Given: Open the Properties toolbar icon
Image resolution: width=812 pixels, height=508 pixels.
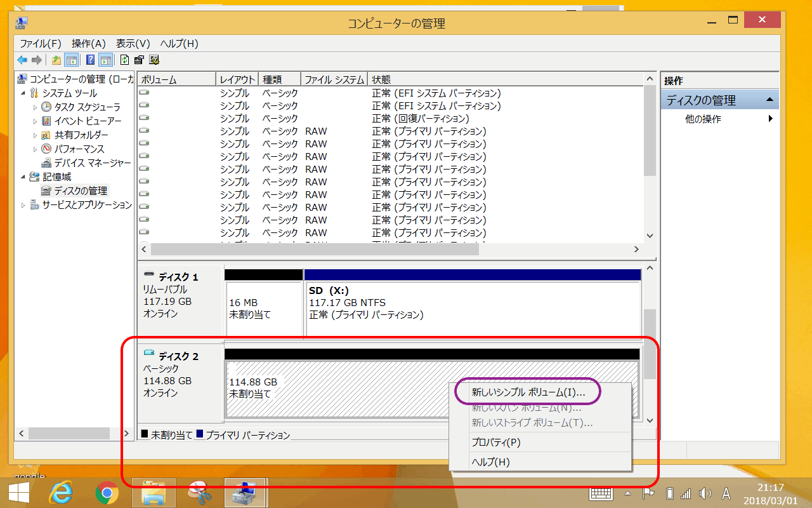Looking at the screenshot, I should (x=139, y=60).
